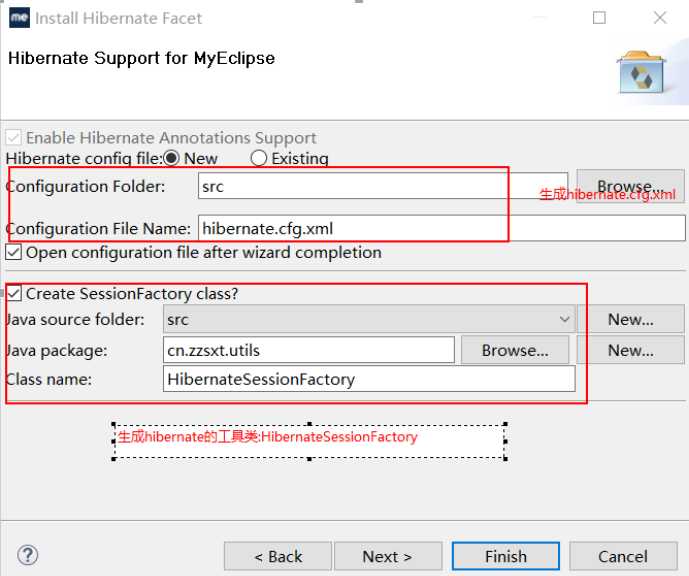This screenshot has width=689, height=576.
Task: Open the Java source folder dropdown
Action: coord(369,319)
